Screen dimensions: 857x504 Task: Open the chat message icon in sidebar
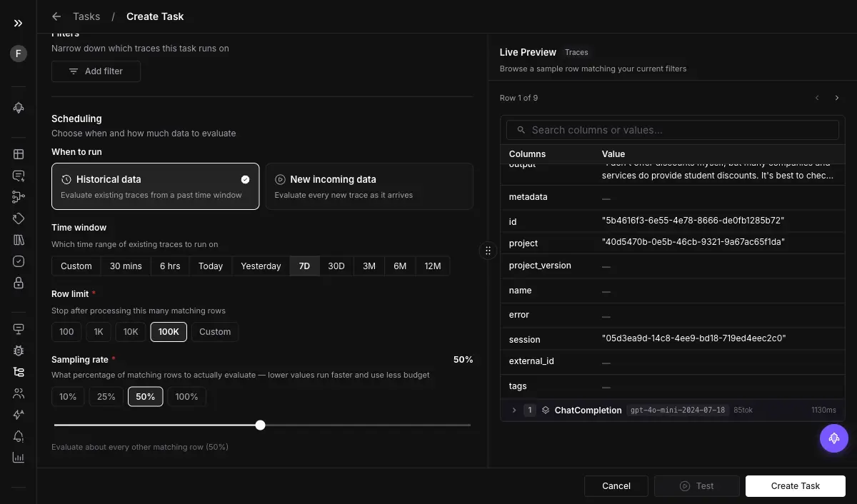tap(19, 176)
